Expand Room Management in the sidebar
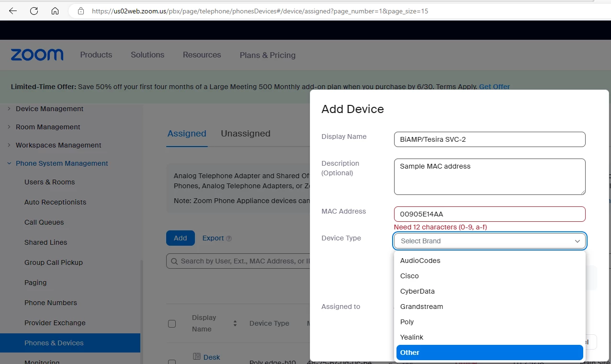611x364 pixels. [x=9, y=127]
